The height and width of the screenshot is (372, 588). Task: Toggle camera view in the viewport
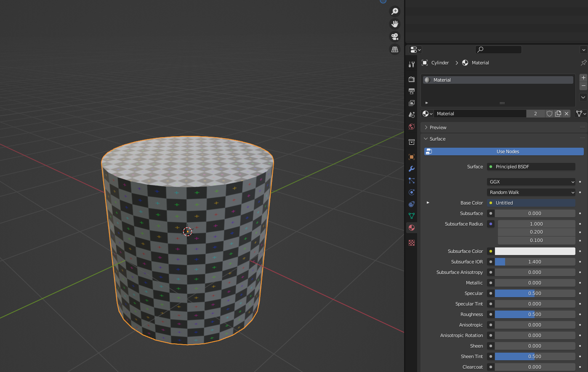[x=395, y=37]
